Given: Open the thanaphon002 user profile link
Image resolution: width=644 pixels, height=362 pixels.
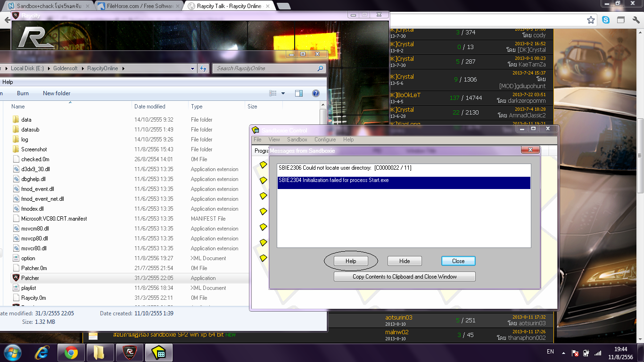Looking at the screenshot, I should click(x=526, y=338).
